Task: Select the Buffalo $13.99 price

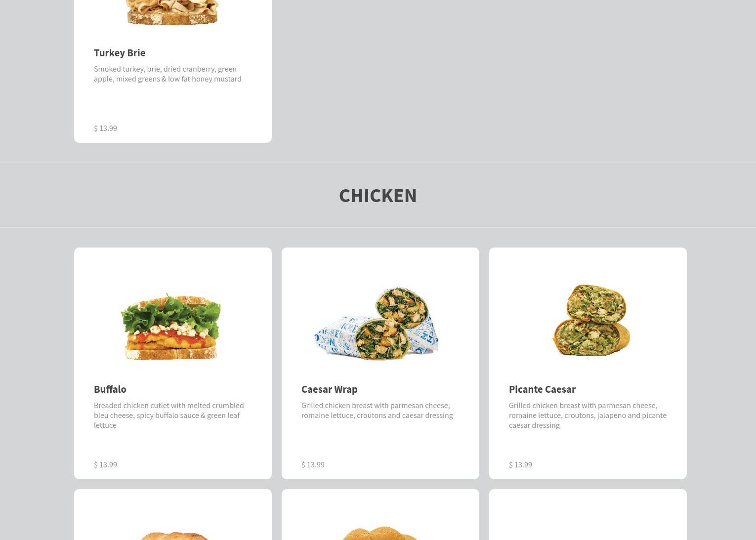Action: 105,464
